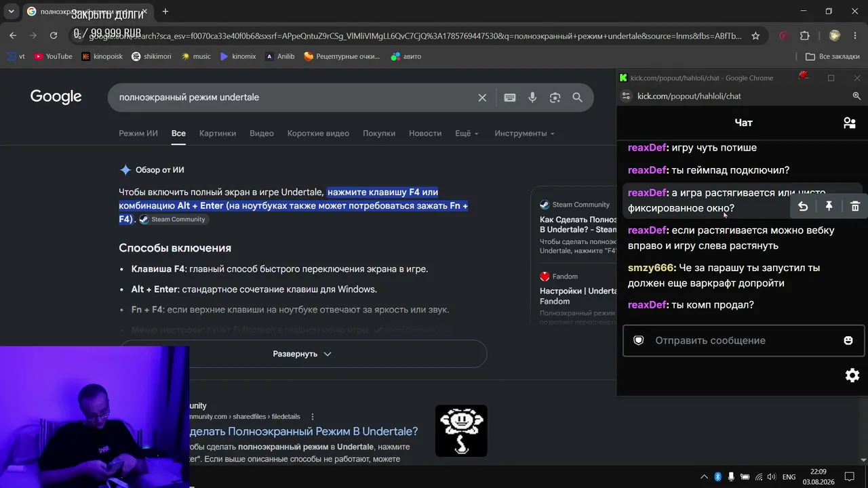Open the YouTube bookmark
This screenshot has width=868, height=488.
coord(53,56)
